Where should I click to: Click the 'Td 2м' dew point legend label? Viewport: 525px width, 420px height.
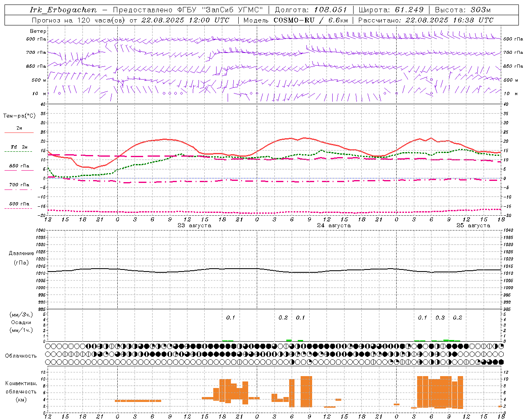pyautogui.click(x=19, y=147)
